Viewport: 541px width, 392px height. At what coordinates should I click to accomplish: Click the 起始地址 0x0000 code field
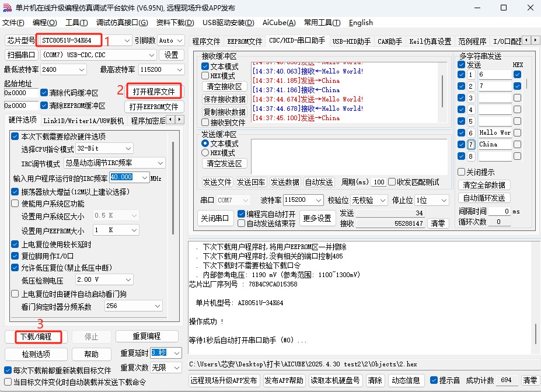pos(21,93)
